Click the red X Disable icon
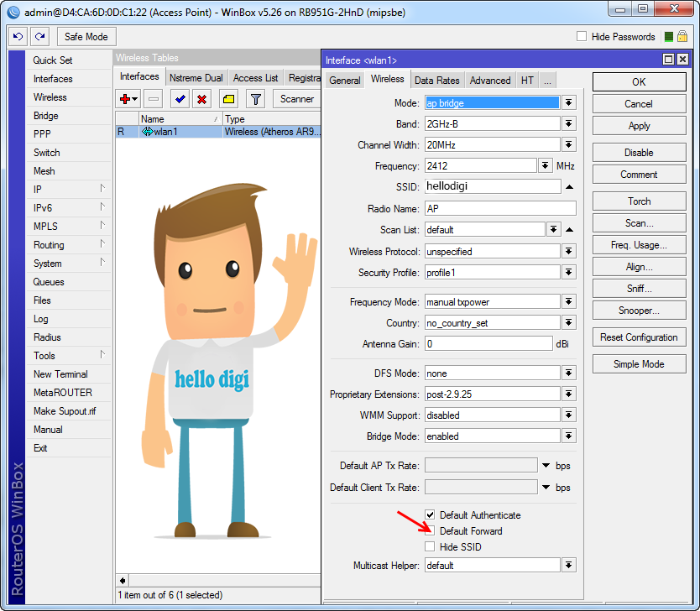 pyautogui.click(x=201, y=99)
